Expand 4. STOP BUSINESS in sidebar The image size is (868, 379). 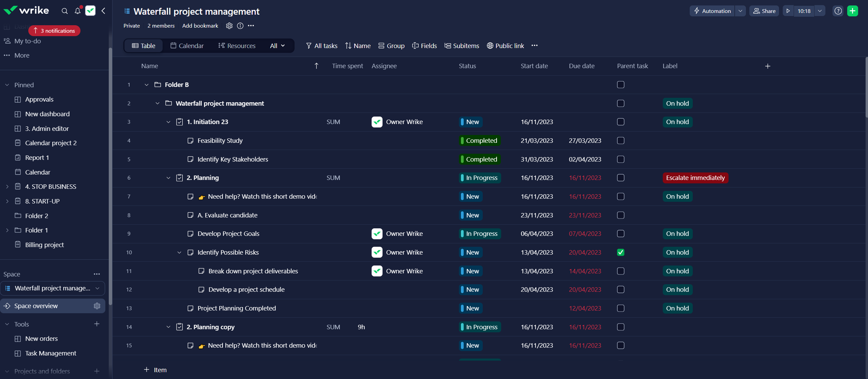7,186
